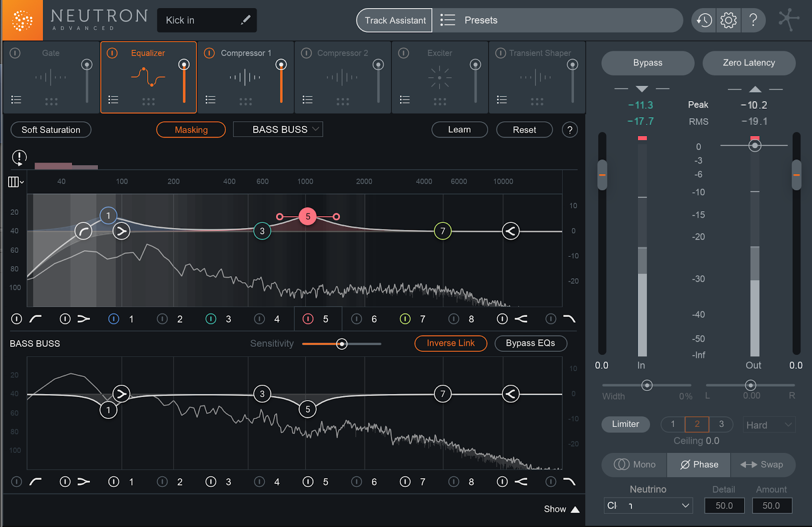Open the presets list icon beside Presets

tap(447, 20)
